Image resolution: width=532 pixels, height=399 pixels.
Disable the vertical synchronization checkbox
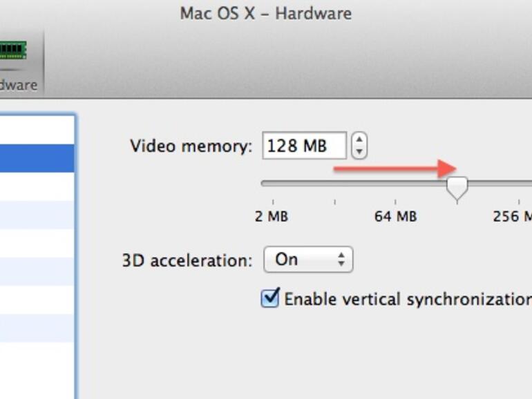pyautogui.click(x=270, y=298)
